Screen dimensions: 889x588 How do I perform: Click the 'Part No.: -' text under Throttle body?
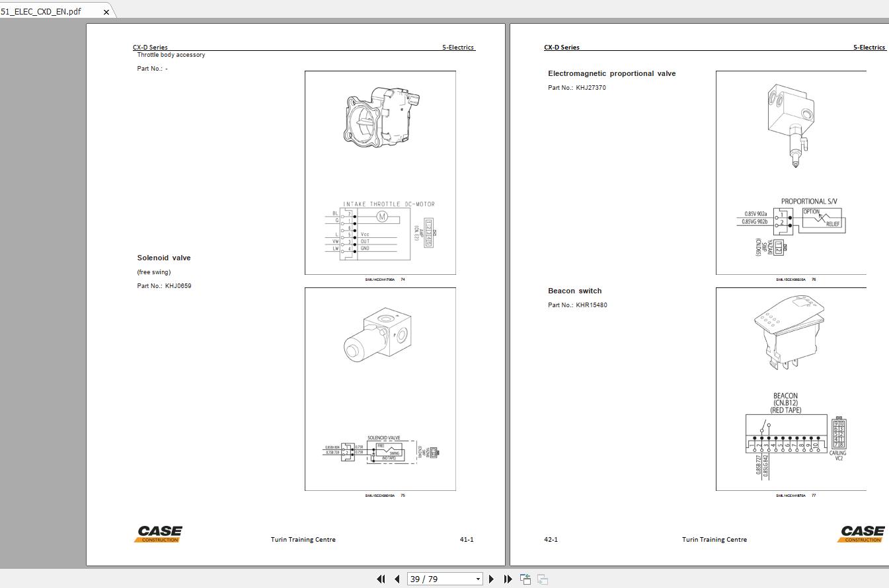(152, 69)
